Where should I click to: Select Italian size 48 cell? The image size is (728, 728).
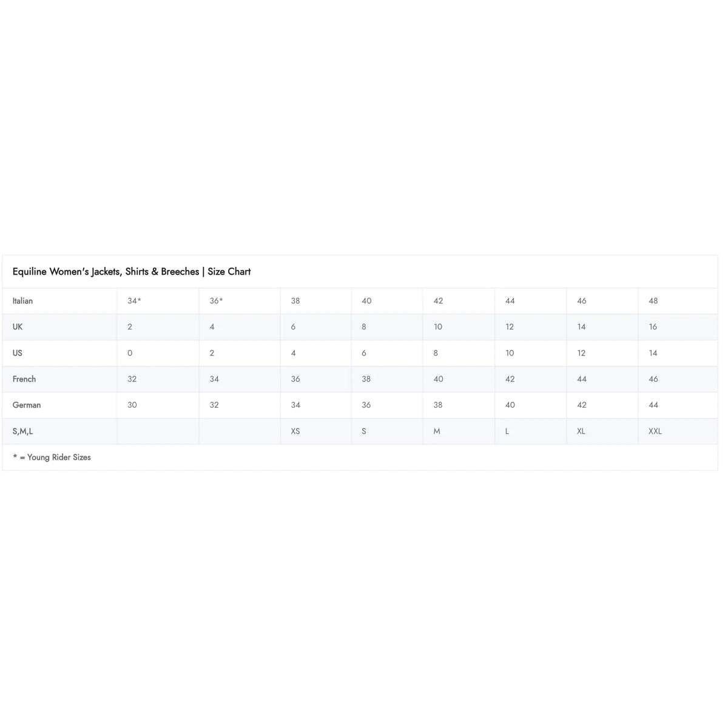click(653, 301)
